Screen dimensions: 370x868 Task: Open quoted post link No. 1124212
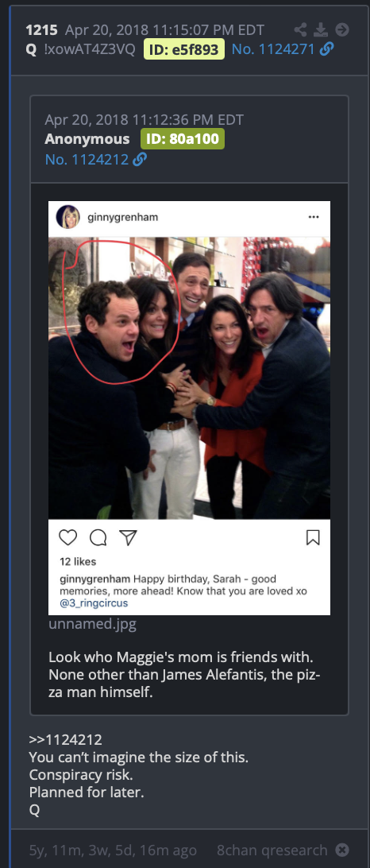[87, 160]
